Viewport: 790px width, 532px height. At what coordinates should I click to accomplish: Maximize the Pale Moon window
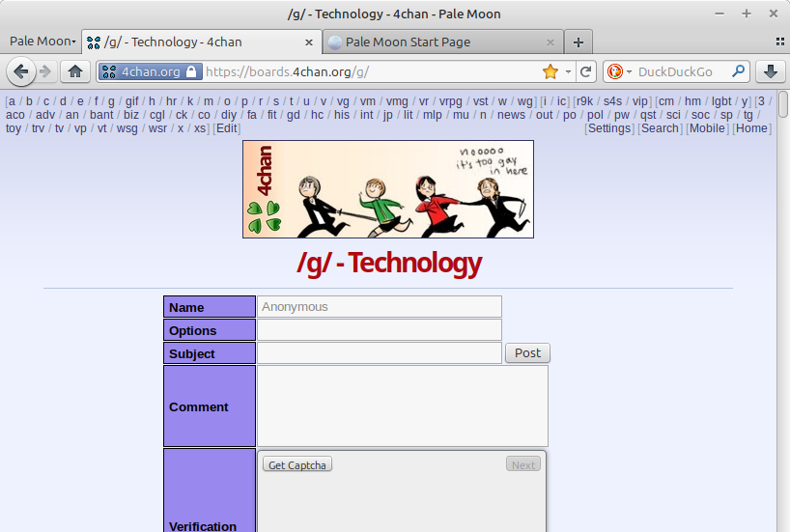point(747,14)
